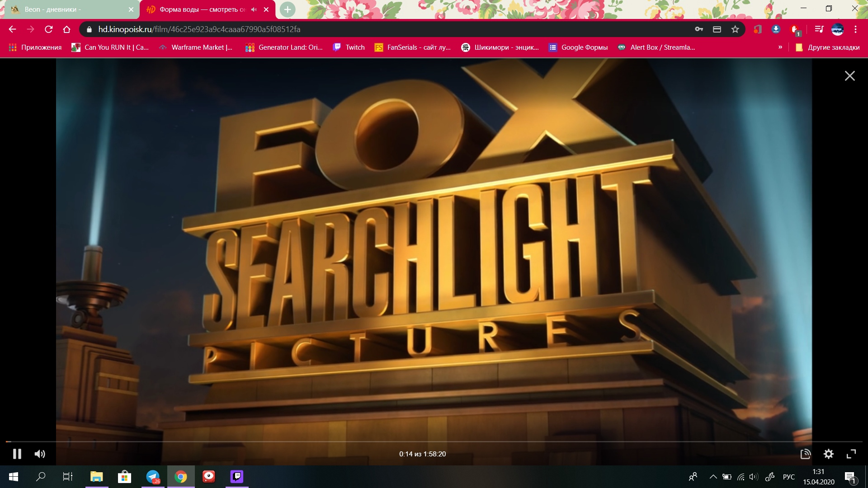Open the taskbar clock and date
This screenshot has width=868, height=488.
(x=819, y=477)
